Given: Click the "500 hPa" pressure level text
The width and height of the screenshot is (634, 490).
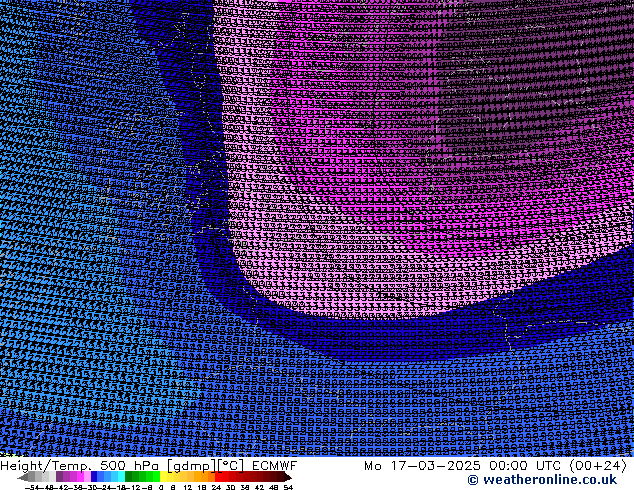Looking at the screenshot, I should coord(128,466).
